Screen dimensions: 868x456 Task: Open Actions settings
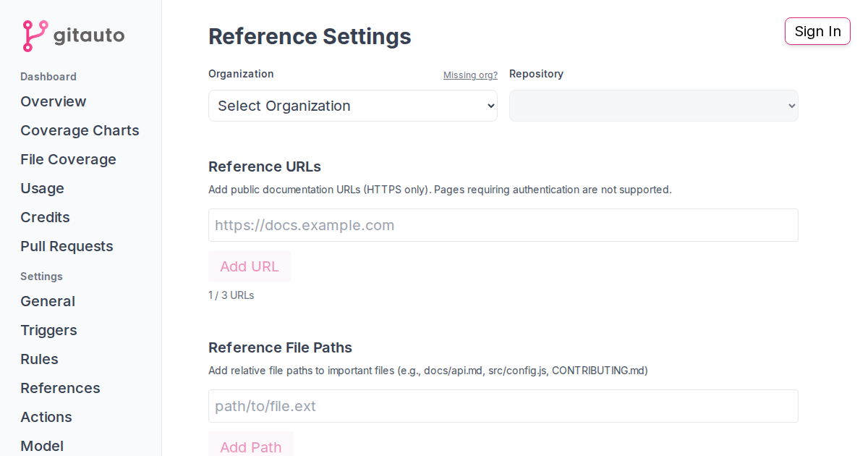point(46,417)
